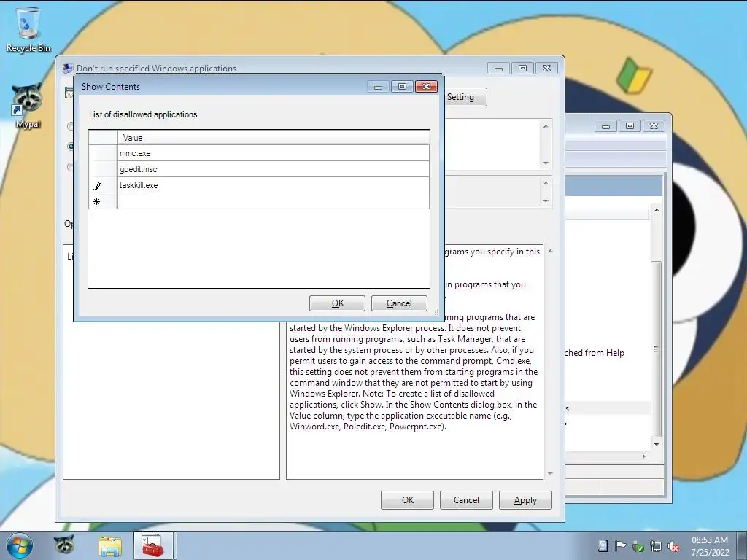The height and width of the screenshot is (560, 747).
Task: Open Windows Explorer from the taskbar
Action: (110, 545)
